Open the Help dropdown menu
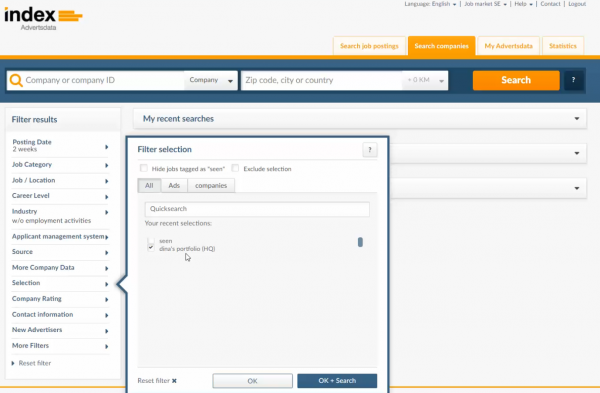The image size is (600, 393). pyautogui.click(x=523, y=4)
